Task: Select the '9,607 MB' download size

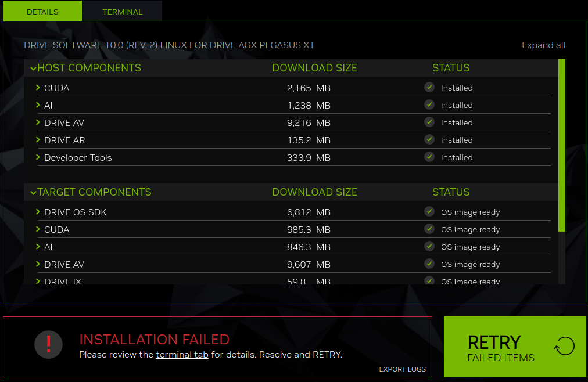Action: (x=309, y=264)
